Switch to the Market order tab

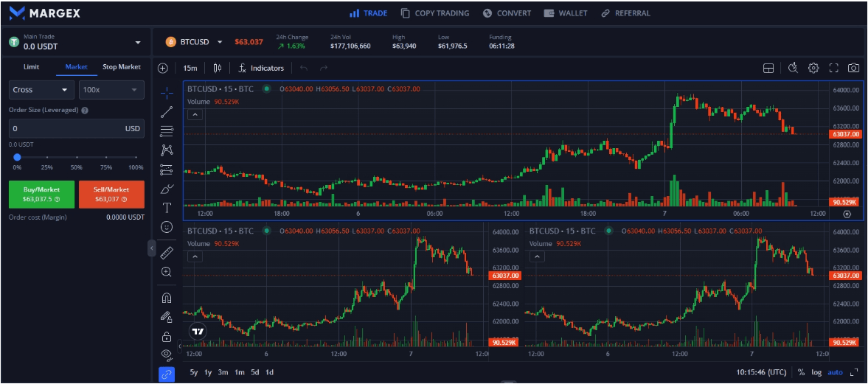77,67
